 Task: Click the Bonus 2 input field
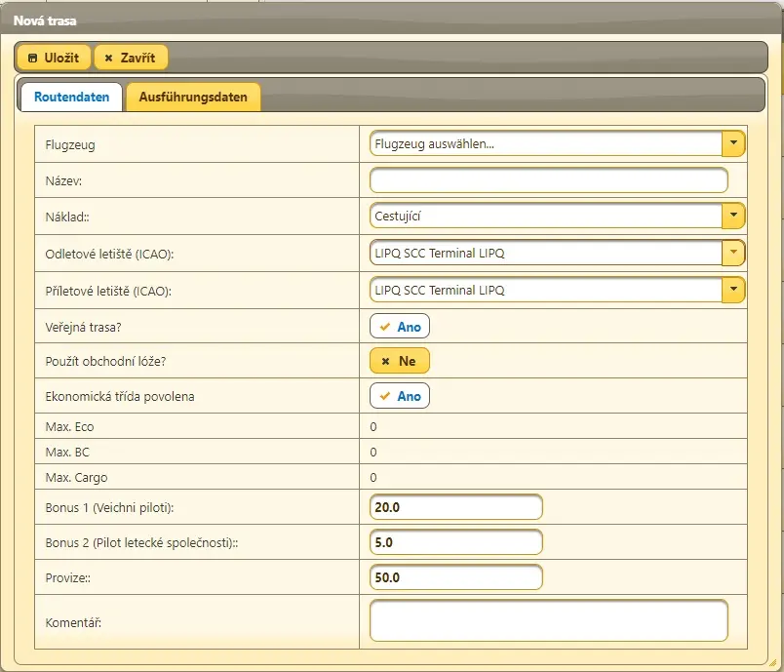pos(455,542)
